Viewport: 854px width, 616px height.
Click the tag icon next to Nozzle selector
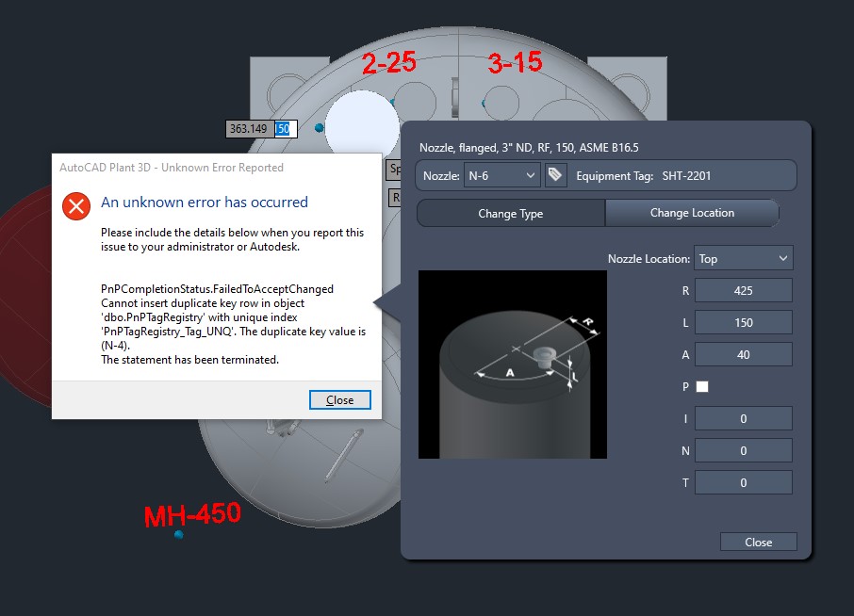coord(556,174)
